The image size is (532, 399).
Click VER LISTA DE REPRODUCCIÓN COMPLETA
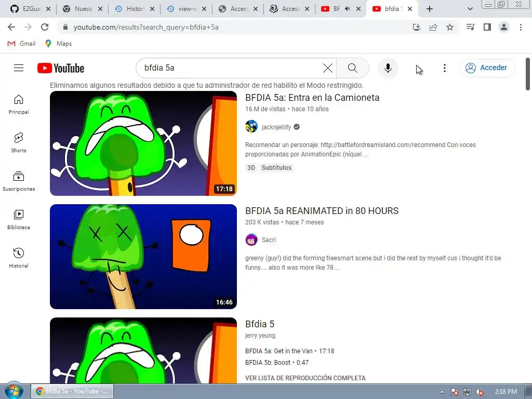[305, 378]
